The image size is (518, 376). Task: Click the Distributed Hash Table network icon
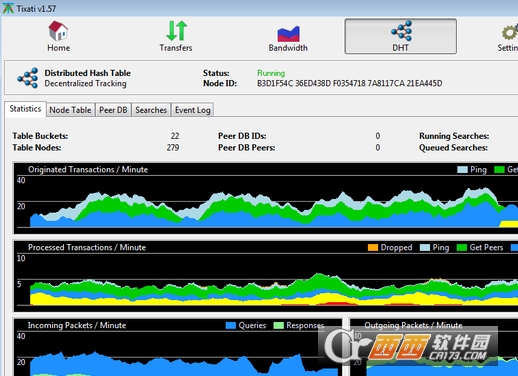[x=28, y=78]
